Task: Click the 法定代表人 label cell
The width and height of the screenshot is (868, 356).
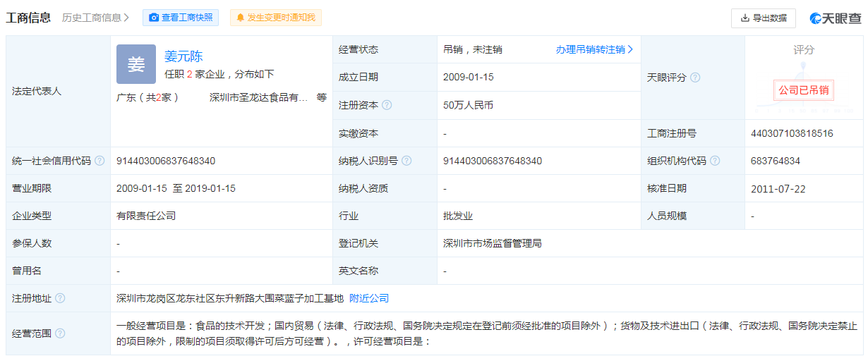Action: pyautogui.click(x=59, y=92)
